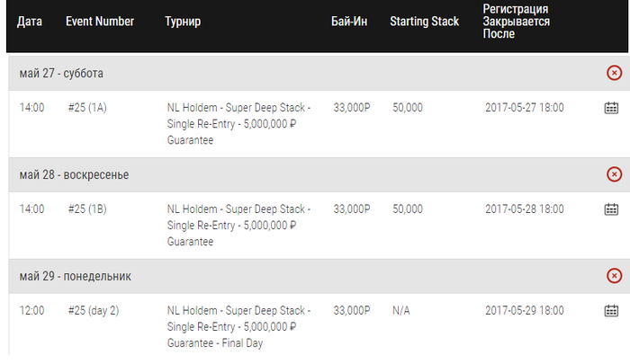Click calendar icon for event #25 (day 2)

611,311
